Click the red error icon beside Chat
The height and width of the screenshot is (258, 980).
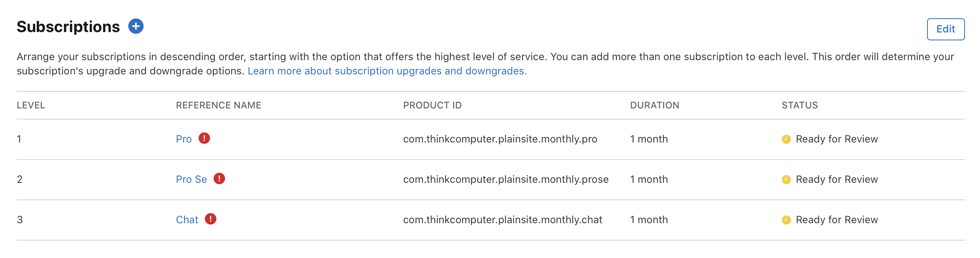coord(211,219)
